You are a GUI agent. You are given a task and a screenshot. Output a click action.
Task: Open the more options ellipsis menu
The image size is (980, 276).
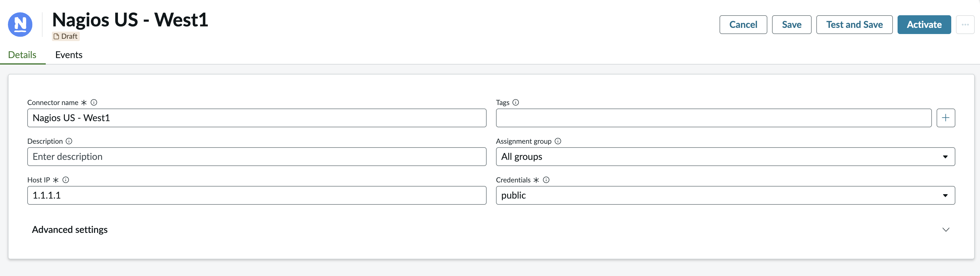pos(965,25)
